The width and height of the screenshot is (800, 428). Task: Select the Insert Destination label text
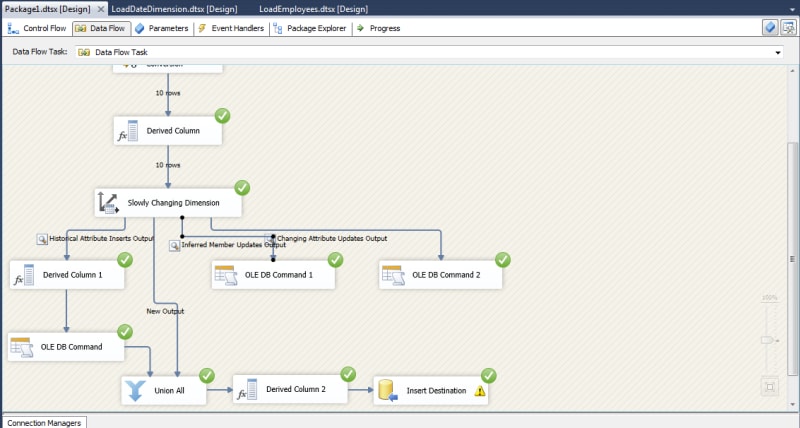click(x=436, y=391)
